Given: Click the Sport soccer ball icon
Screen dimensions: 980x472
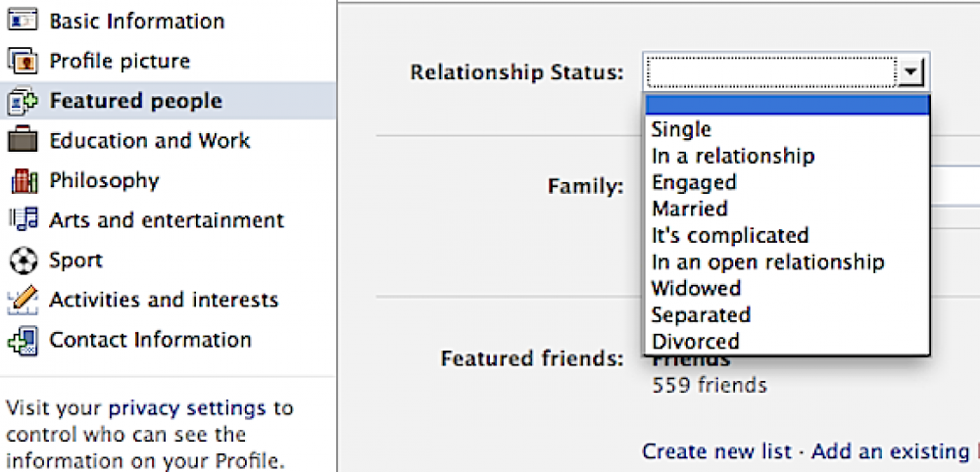Looking at the screenshot, I should pyautogui.click(x=23, y=260).
